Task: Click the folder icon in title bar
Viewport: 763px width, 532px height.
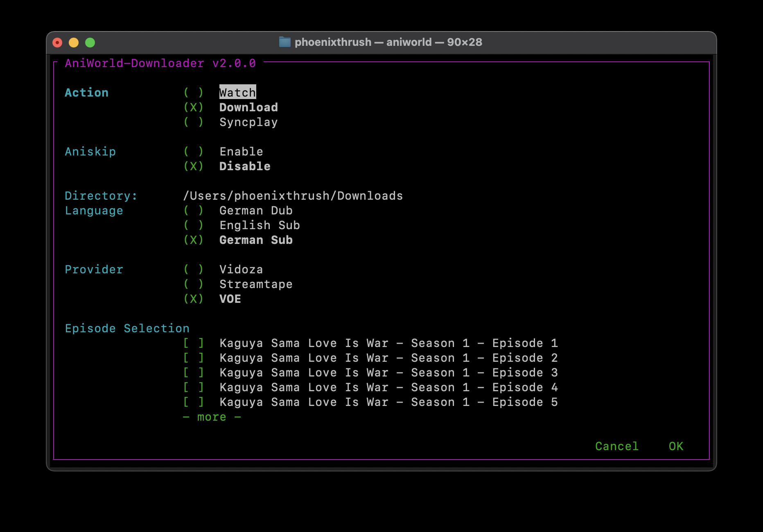Action: (x=284, y=42)
